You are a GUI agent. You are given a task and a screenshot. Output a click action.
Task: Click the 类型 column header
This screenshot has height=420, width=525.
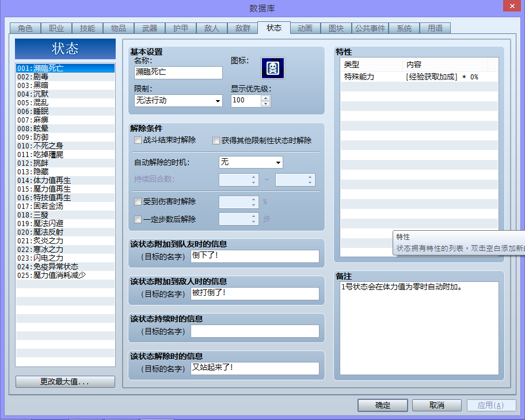coord(371,64)
